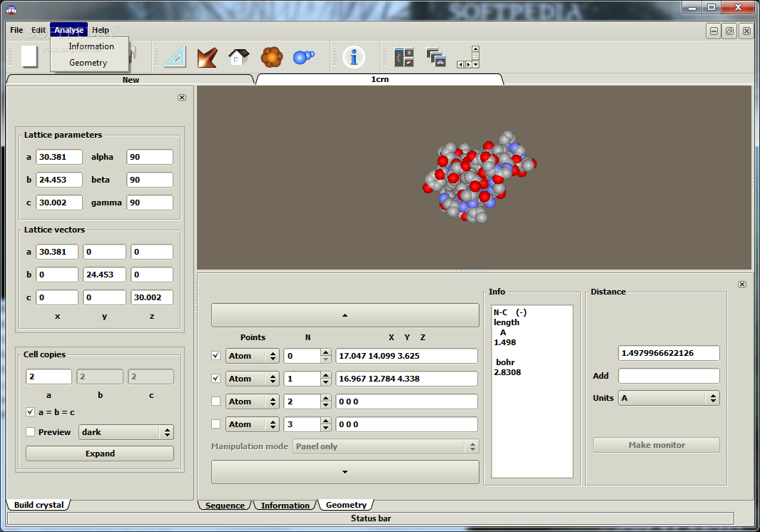
Task: Minimize the inner document window
Action: (714, 31)
